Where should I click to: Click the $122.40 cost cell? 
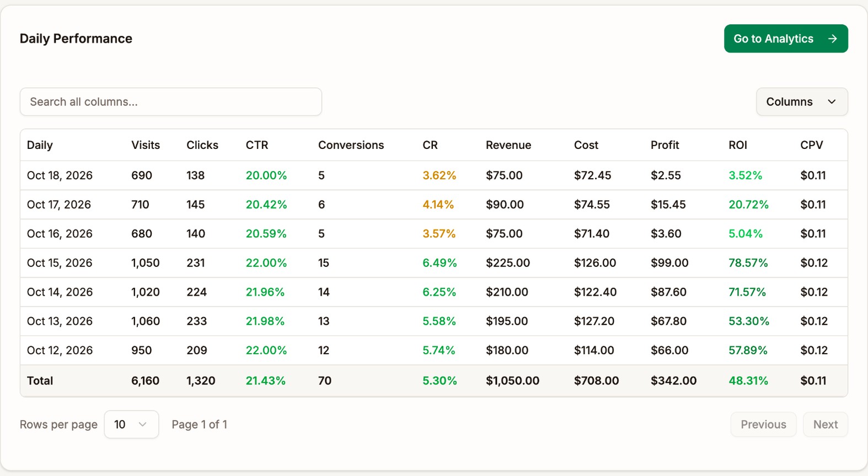[x=595, y=292]
